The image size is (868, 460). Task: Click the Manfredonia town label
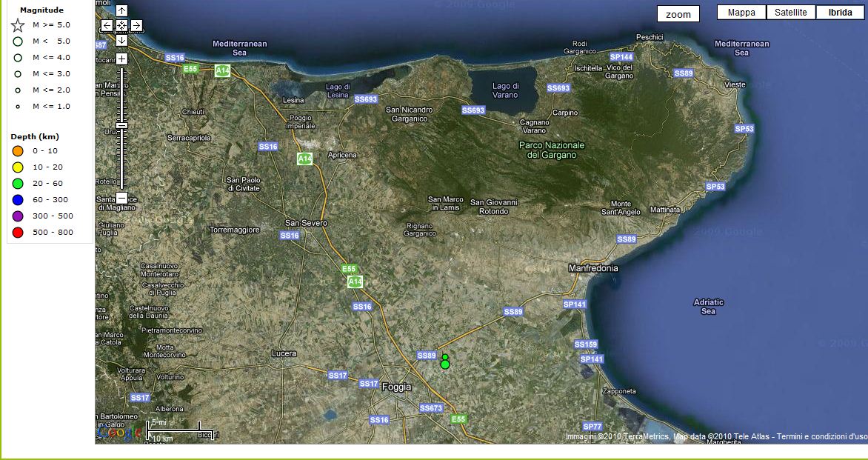pos(593,268)
